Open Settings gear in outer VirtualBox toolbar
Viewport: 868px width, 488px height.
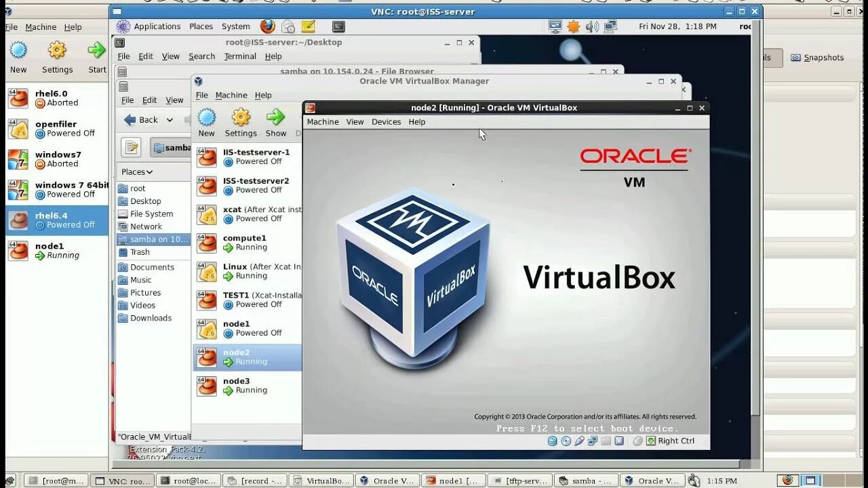(57, 50)
